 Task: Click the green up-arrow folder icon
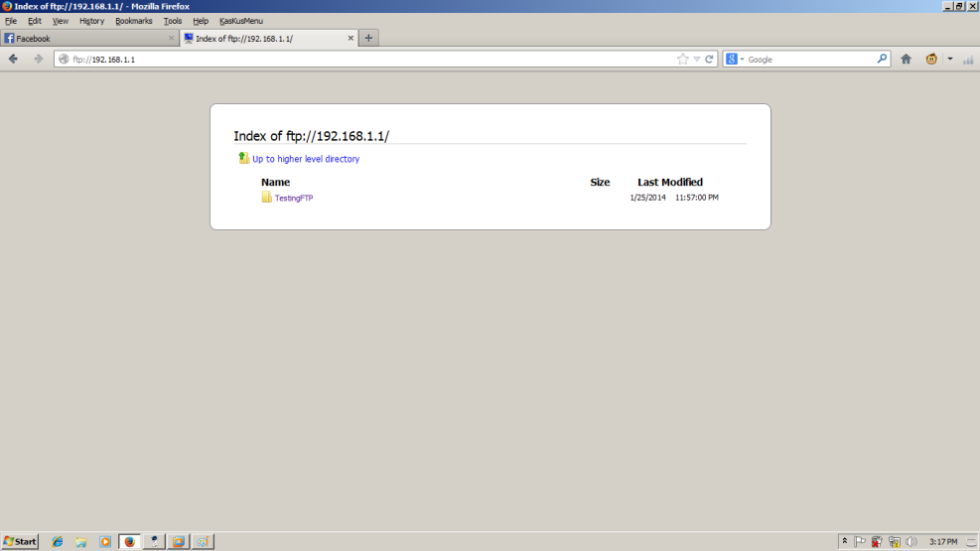pyautogui.click(x=243, y=158)
